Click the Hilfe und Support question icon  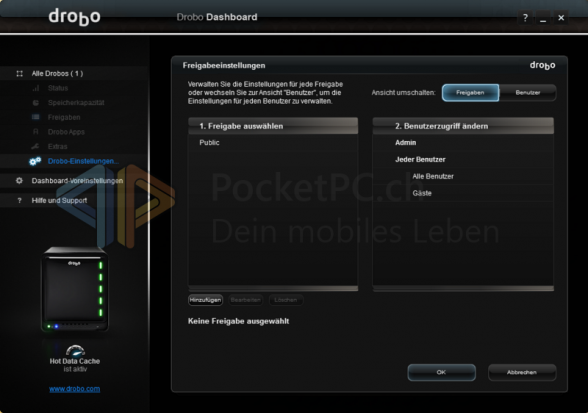point(20,201)
